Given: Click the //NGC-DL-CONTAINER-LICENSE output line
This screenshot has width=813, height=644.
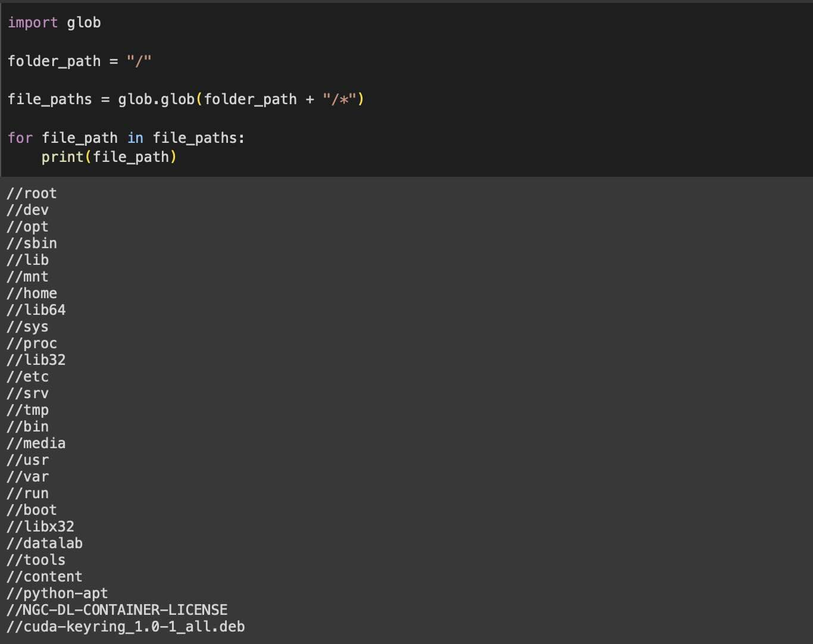Looking at the screenshot, I should [116, 609].
